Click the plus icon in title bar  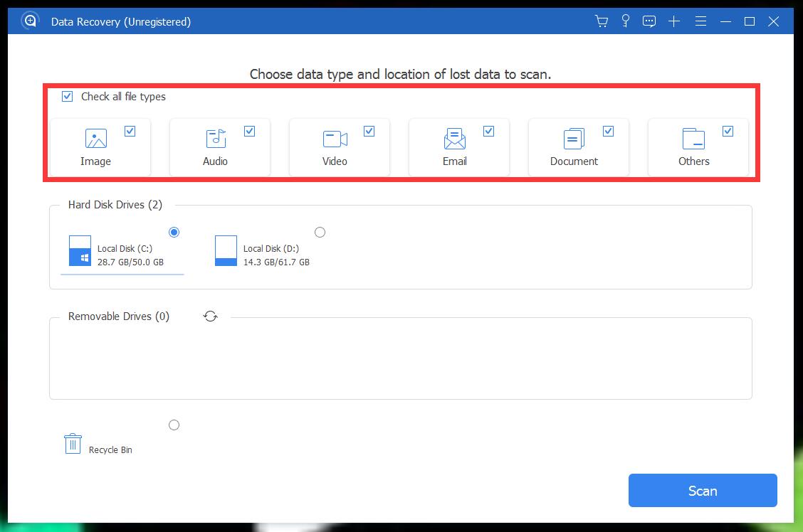tap(674, 21)
